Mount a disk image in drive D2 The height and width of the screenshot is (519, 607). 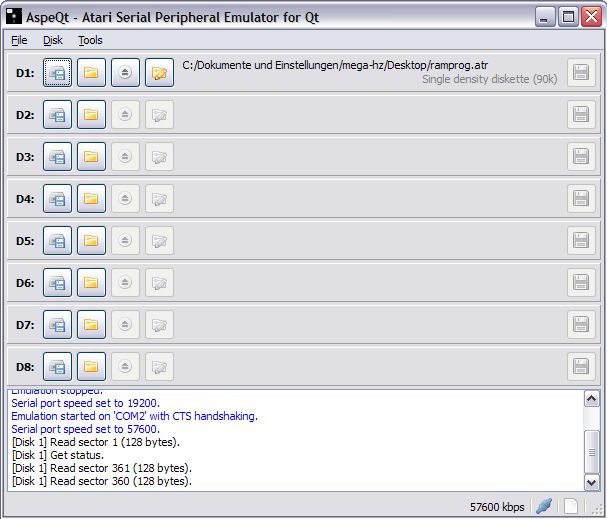[x=57, y=115]
